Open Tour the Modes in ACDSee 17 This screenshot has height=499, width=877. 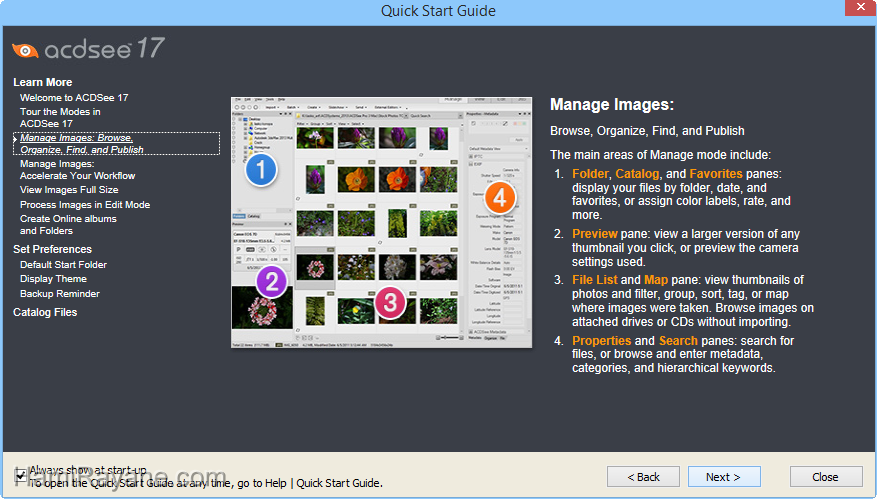coord(60,117)
